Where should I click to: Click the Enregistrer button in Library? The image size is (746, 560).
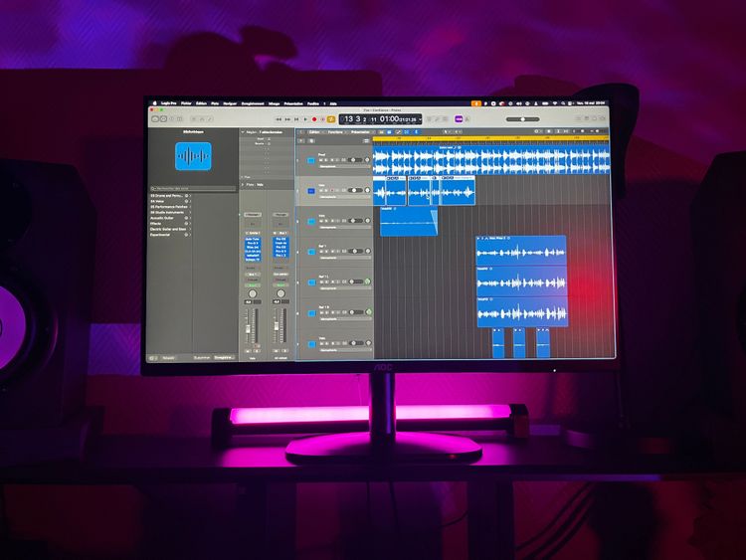[x=224, y=357]
